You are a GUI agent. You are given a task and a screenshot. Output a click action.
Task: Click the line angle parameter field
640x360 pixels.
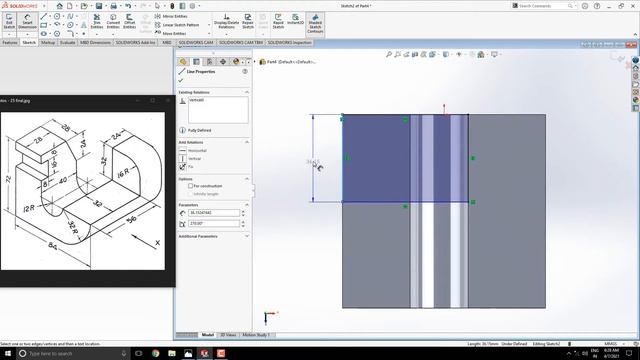pos(214,223)
